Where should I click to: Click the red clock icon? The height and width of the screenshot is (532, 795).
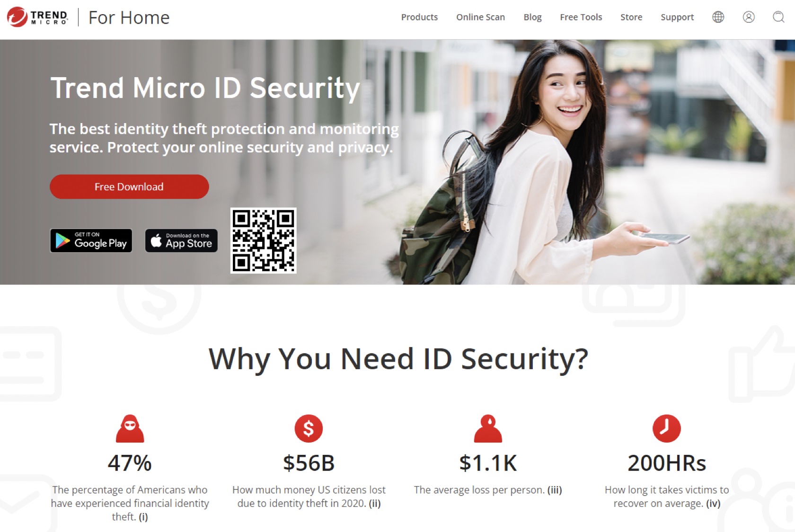[666, 428]
